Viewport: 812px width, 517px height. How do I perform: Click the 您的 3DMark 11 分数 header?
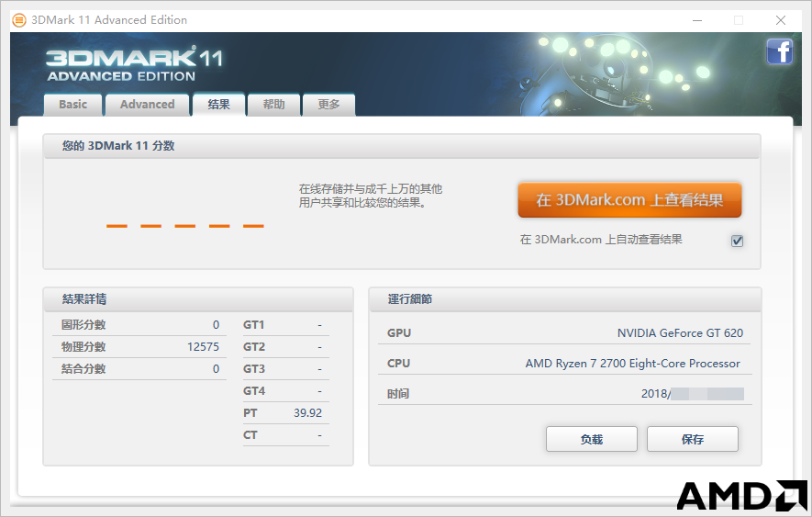click(118, 146)
